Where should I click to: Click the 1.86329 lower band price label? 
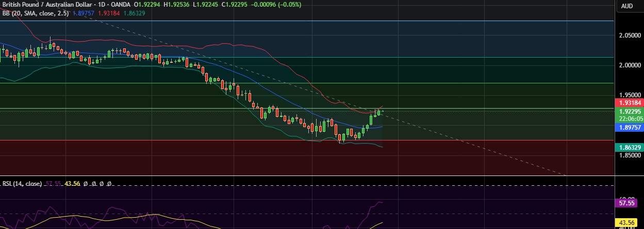pyautogui.click(x=630, y=147)
